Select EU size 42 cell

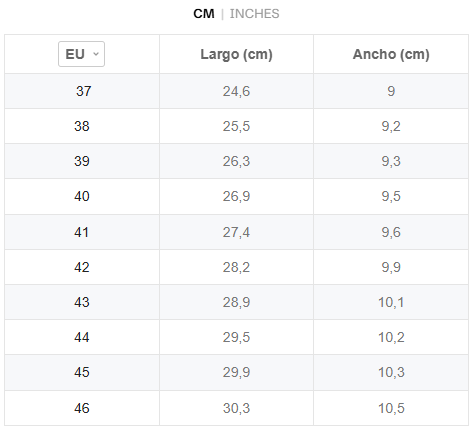82,267
